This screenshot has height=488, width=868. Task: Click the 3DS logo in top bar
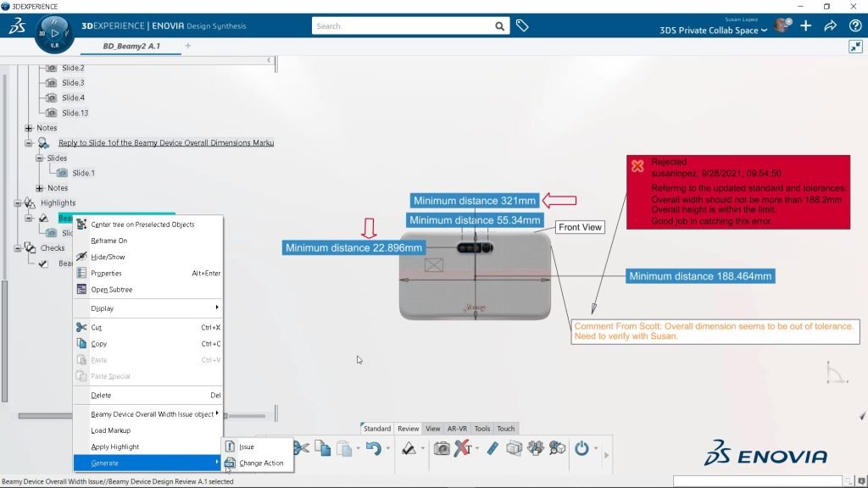coord(17,25)
